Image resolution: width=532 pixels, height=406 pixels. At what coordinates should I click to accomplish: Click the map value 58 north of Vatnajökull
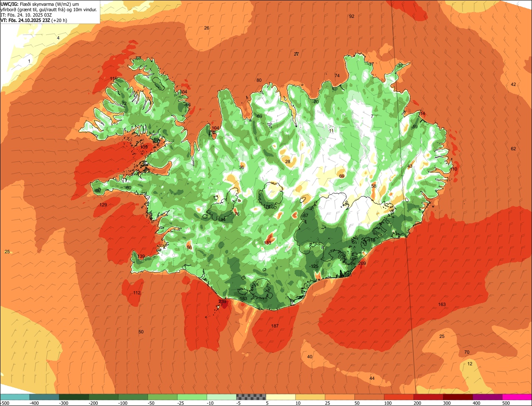(374, 186)
